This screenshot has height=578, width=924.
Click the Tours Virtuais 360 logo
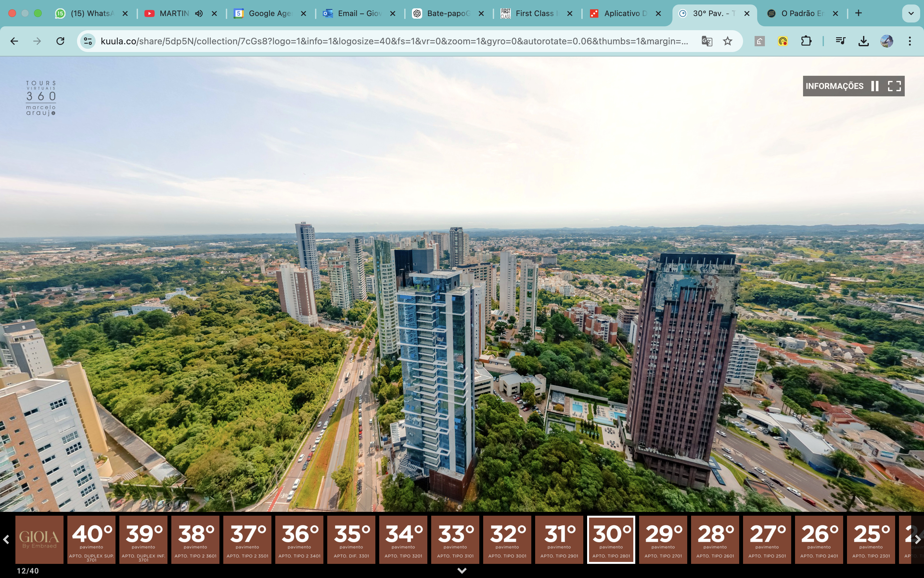41,98
